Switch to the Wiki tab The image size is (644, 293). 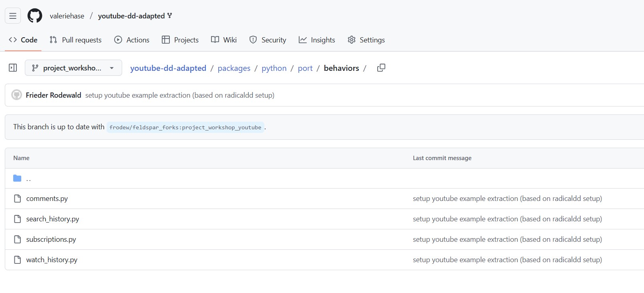click(224, 40)
